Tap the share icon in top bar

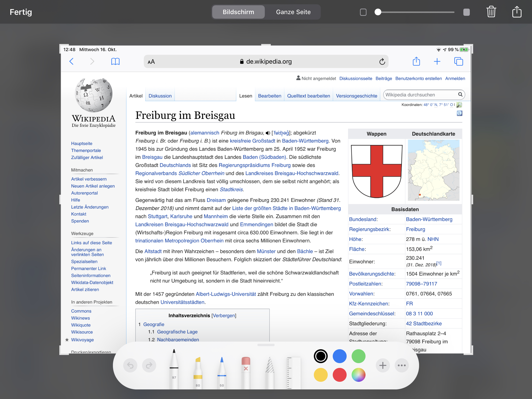click(x=517, y=12)
